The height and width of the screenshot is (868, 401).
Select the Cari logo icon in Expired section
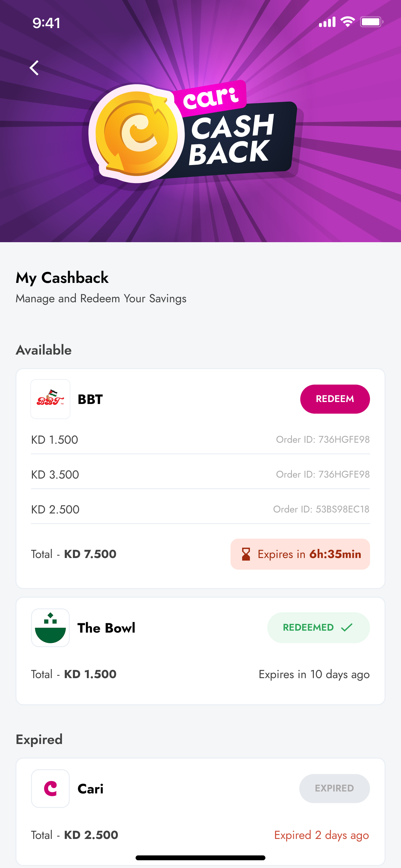pos(50,789)
